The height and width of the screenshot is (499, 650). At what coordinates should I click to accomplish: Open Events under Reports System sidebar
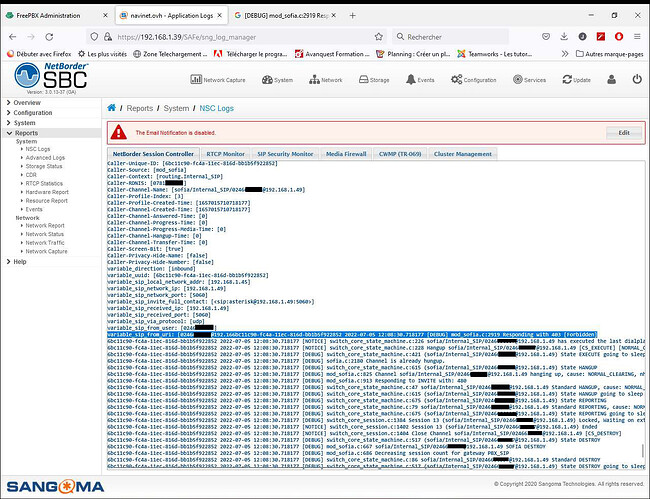[x=34, y=209]
